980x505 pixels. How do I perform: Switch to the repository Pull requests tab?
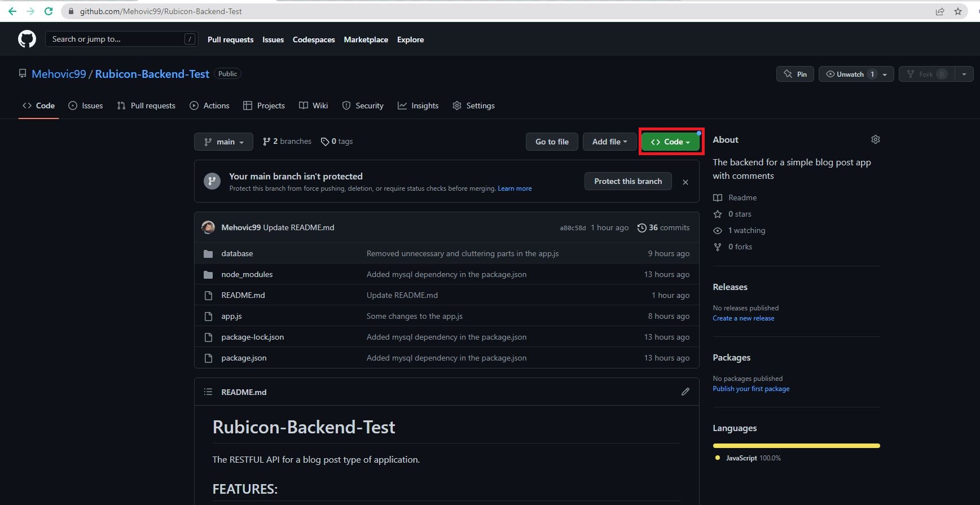tap(146, 106)
